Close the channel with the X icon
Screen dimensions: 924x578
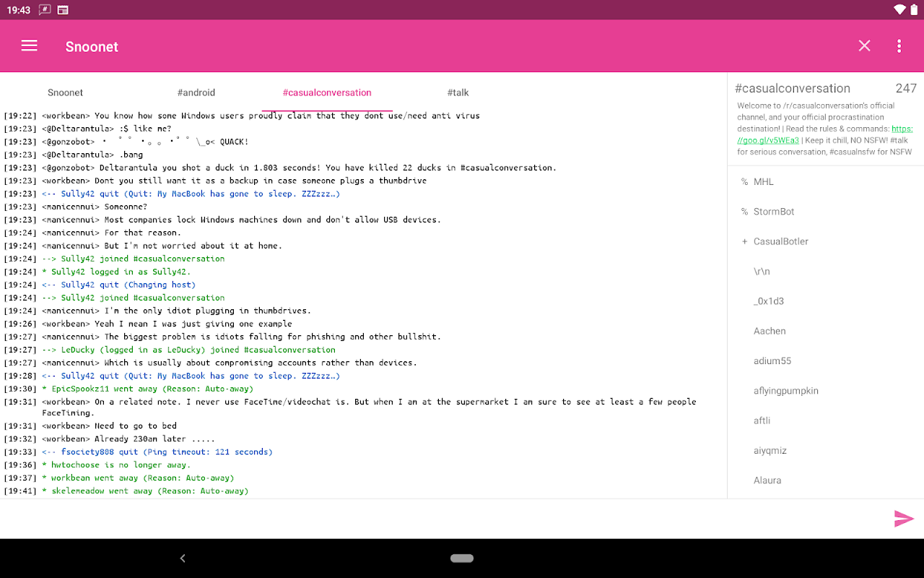point(864,46)
